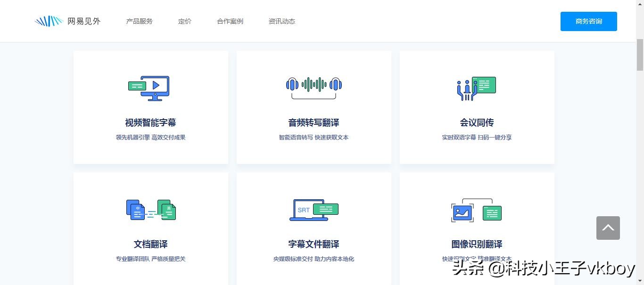This screenshot has width=644, height=285.
Task: Select the 音频转写翻译 audio transcription icon
Action: tap(314, 86)
